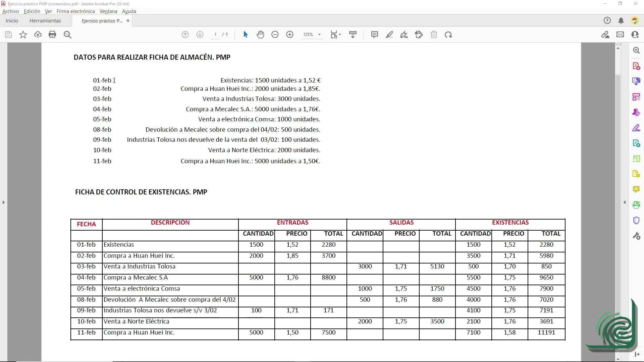Click the page number input field

[x=215, y=35]
